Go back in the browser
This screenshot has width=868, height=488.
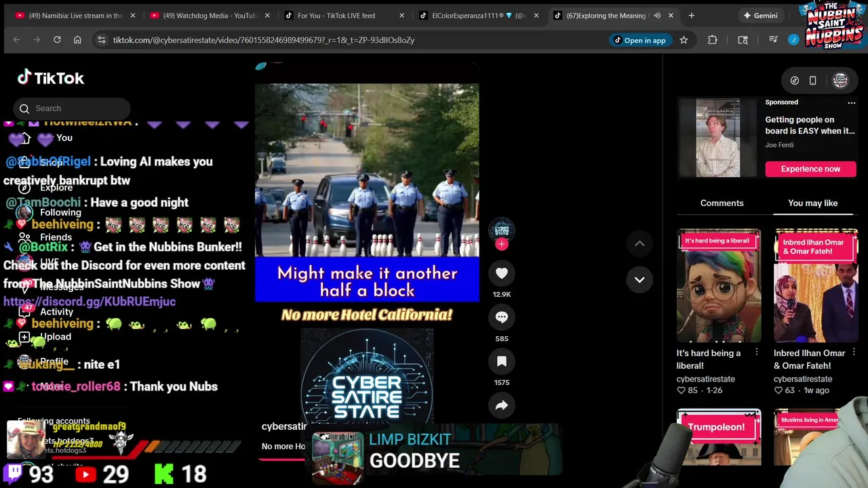pyautogui.click(x=16, y=40)
